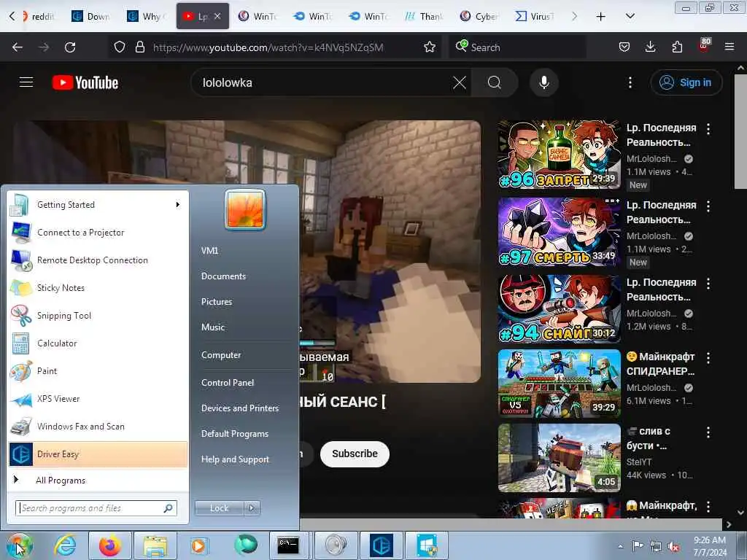Open Firefox extensions puzzle icon

point(677,47)
